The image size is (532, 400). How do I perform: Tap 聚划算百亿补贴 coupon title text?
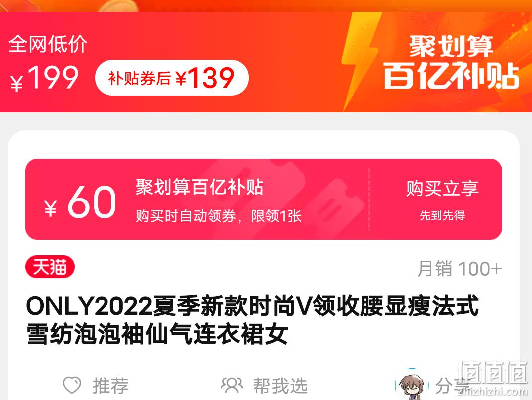point(200,187)
